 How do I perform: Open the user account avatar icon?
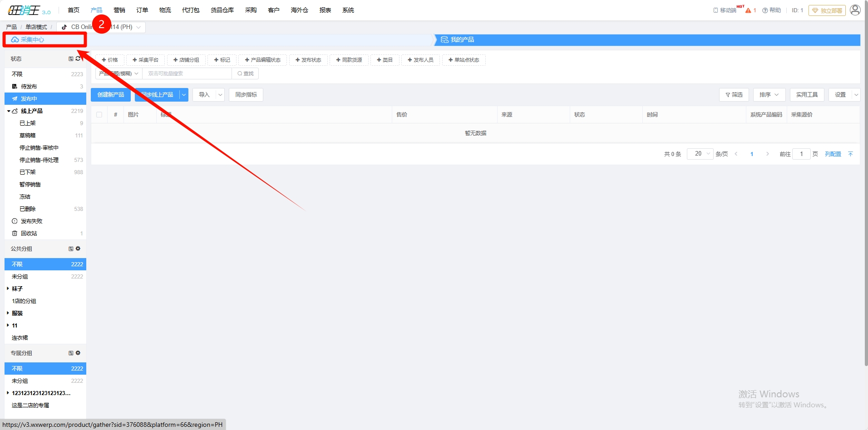tap(855, 10)
